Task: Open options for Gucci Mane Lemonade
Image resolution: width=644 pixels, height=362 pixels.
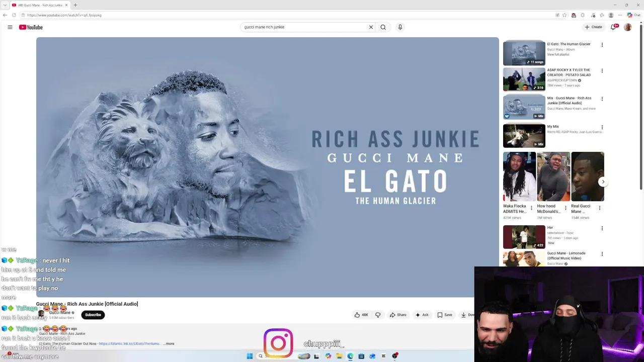Action: pos(602,254)
